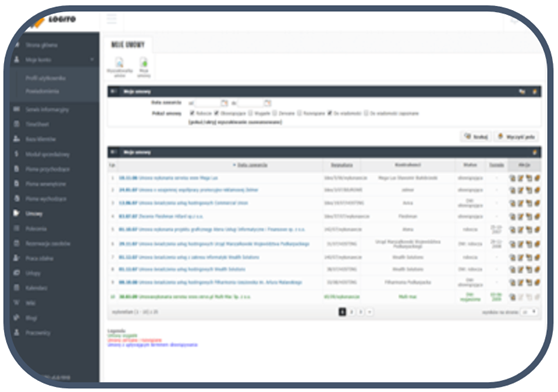Image resolution: width=558 pixels, height=392 pixels.
Task: Open Usługi in sidebar
Action: pyautogui.click(x=33, y=273)
